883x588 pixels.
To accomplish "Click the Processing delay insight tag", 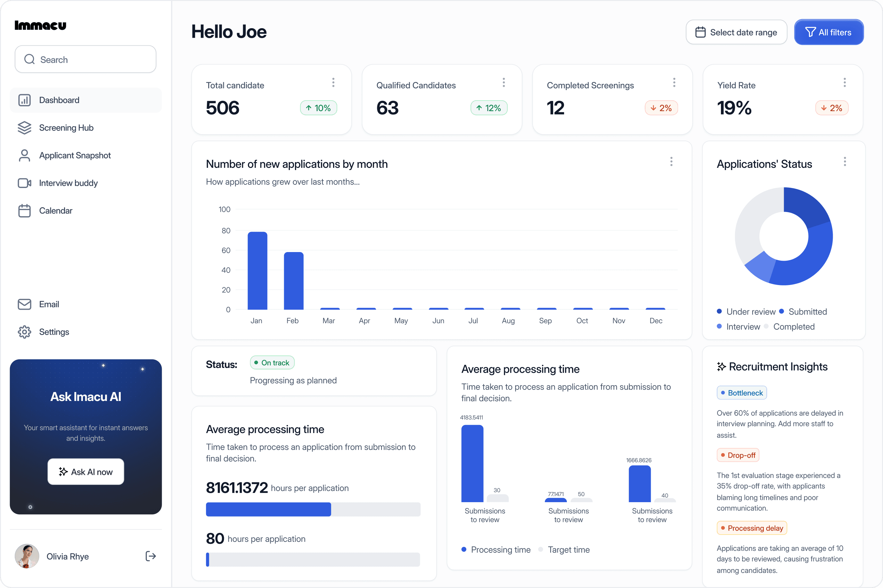I will [751, 528].
